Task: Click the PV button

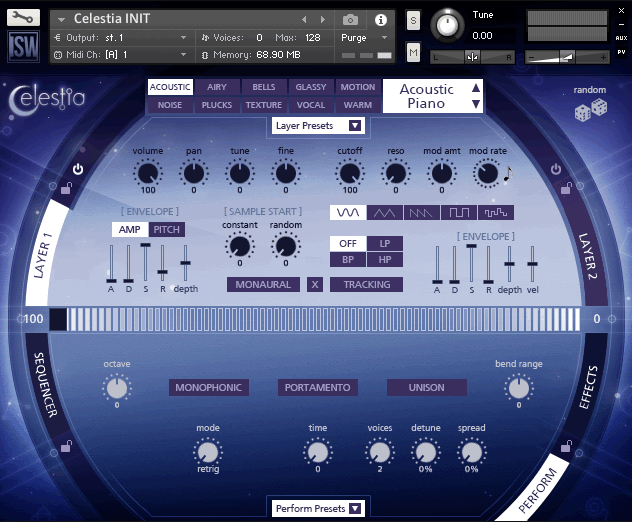Action: click(x=621, y=52)
